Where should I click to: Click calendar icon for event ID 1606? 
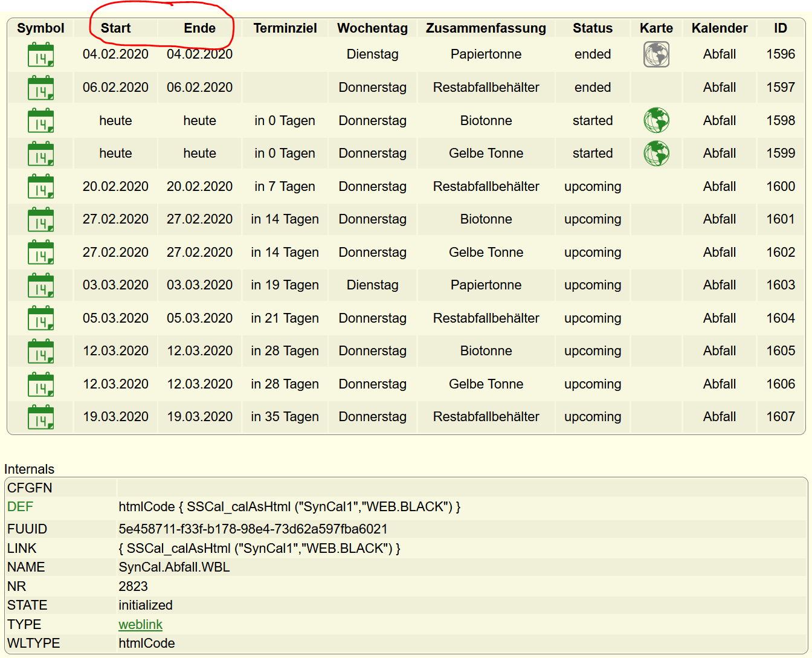[40, 384]
